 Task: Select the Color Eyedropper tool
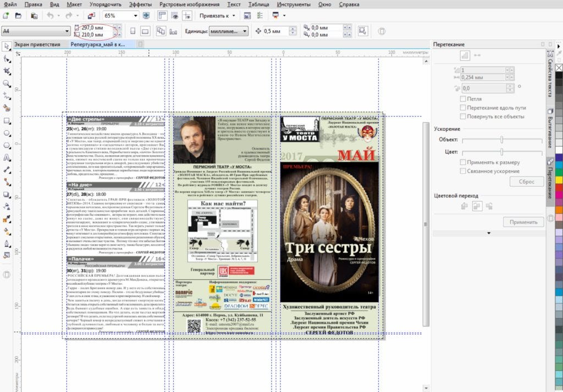[7, 219]
